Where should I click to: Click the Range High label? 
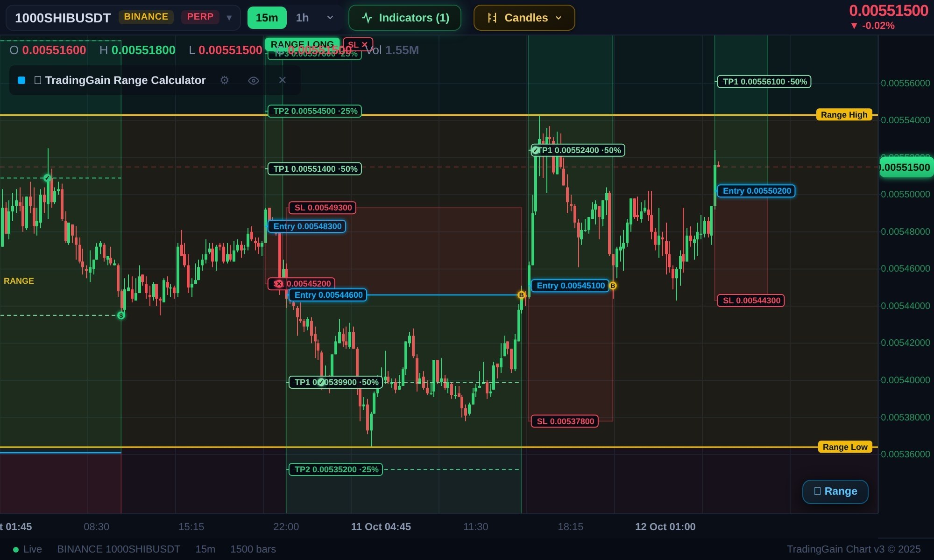(x=844, y=115)
